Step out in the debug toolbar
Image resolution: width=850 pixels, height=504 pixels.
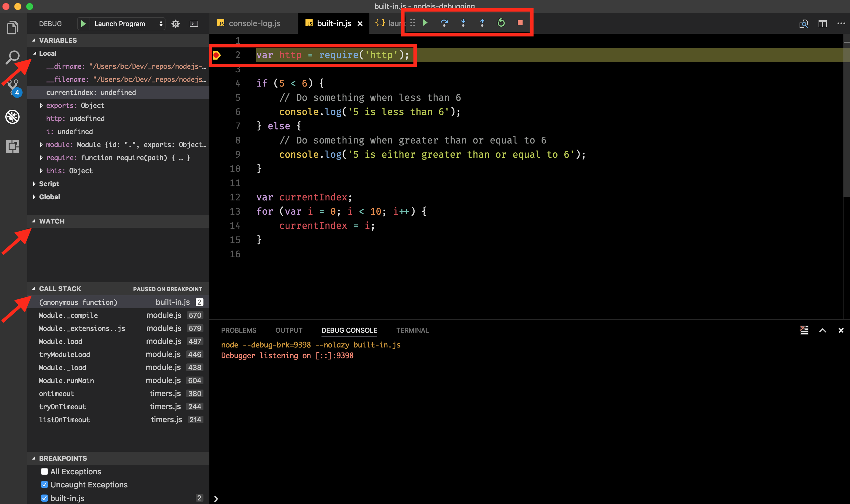click(x=482, y=23)
